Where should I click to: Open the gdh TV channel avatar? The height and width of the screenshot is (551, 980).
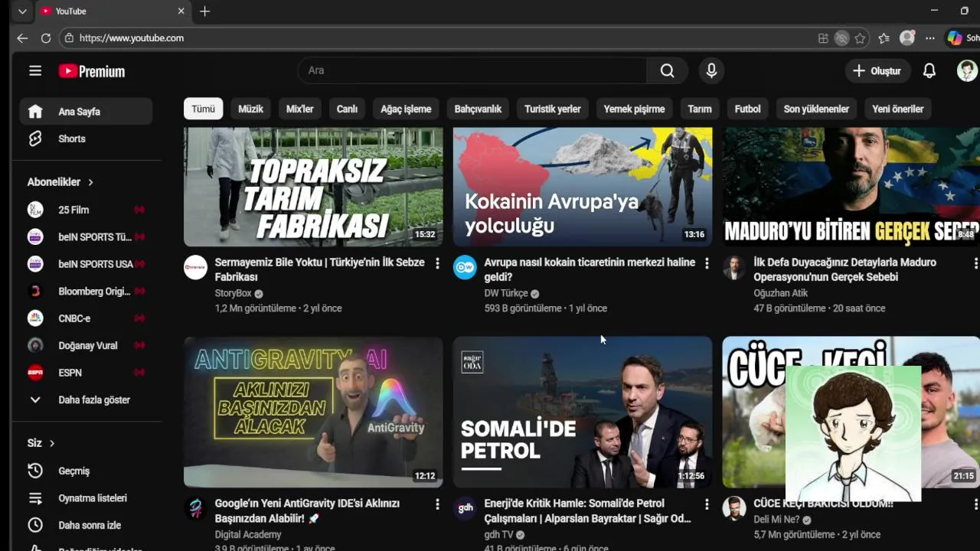click(x=465, y=508)
